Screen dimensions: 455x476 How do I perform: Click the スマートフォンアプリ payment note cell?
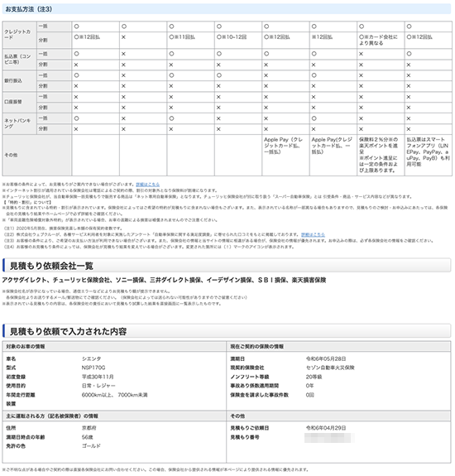tap(428, 155)
